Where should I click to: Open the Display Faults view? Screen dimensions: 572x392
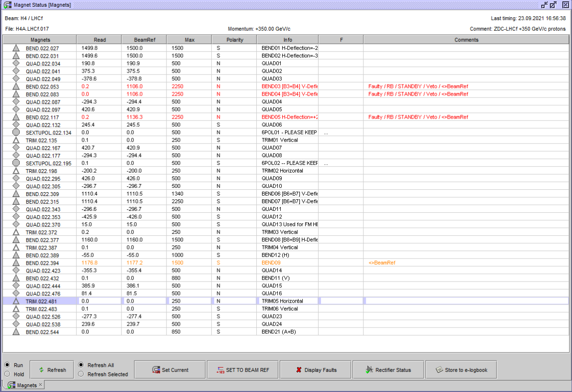click(x=316, y=370)
